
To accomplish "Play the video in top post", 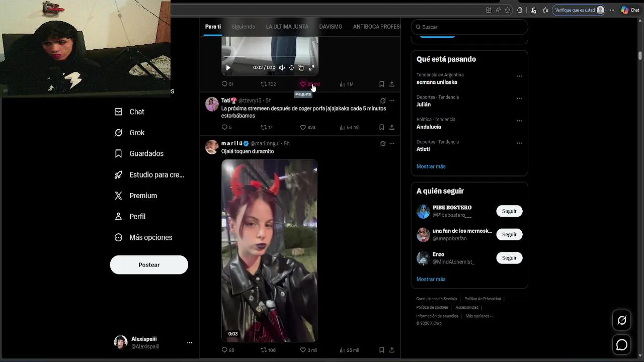I will (x=228, y=67).
